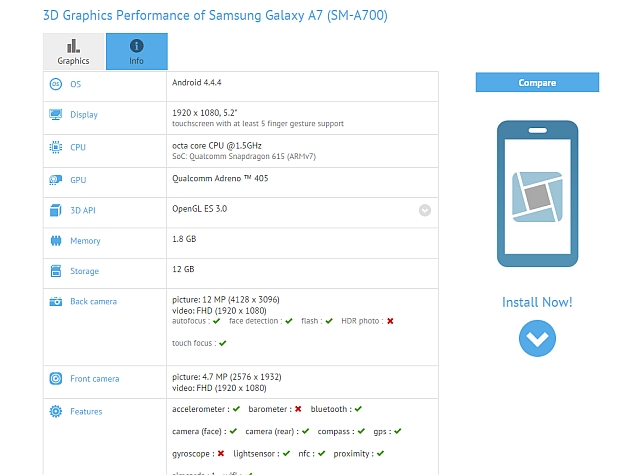Click the back camera 12 MP picture text

coord(226,300)
